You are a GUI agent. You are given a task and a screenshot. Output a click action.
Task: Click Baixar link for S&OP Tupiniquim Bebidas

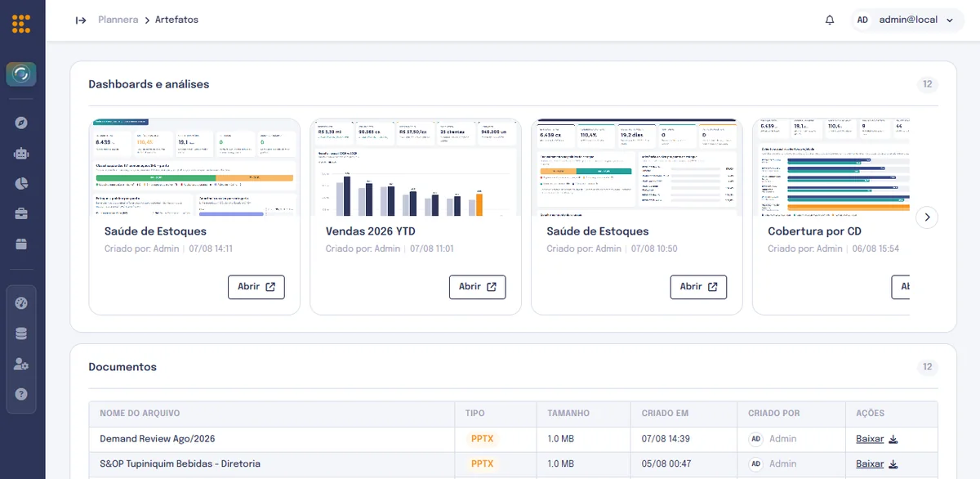coord(870,464)
